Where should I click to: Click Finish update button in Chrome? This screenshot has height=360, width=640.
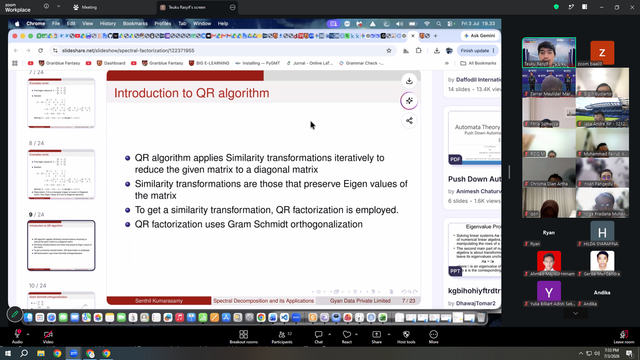point(477,51)
